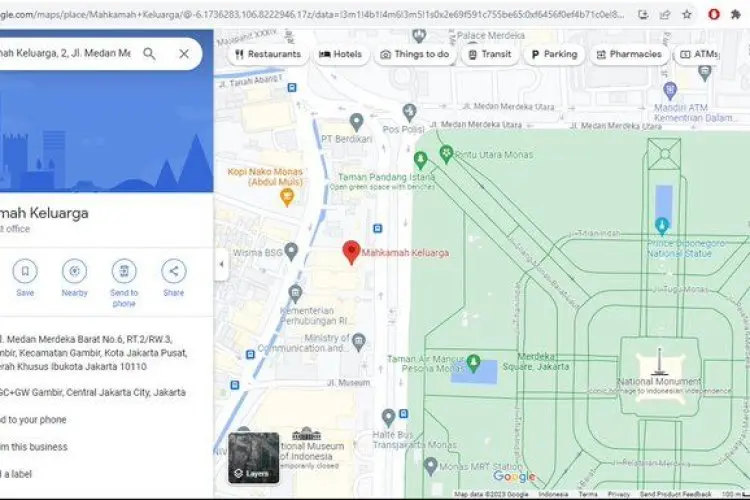Image resolution: width=750 pixels, height=500 pixels.
Task: Click Send to your phone option
Action: 33,420
